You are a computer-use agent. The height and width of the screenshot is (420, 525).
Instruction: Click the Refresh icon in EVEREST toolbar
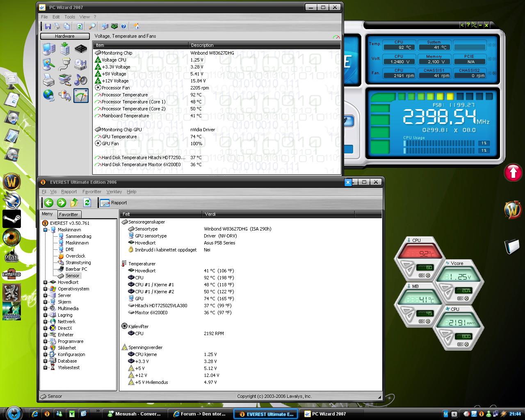pyautogui.click(x=87, y=202)
